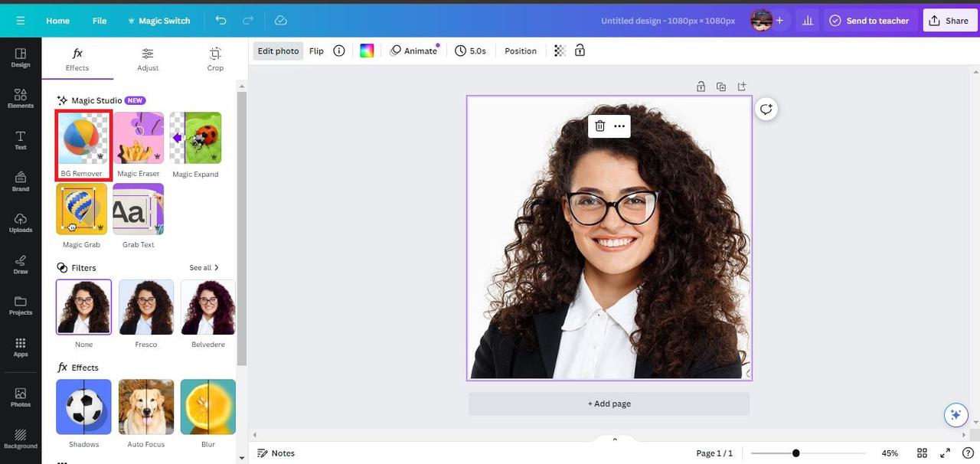
Task: Click the Undo arrow
Action: [220, 21]
